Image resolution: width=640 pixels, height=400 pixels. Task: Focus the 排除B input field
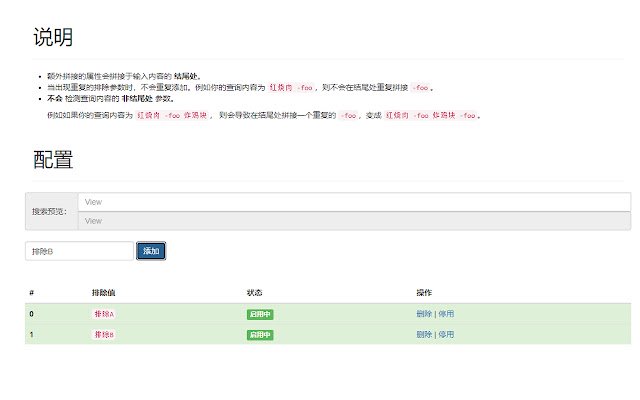click(x=79, y=251)
